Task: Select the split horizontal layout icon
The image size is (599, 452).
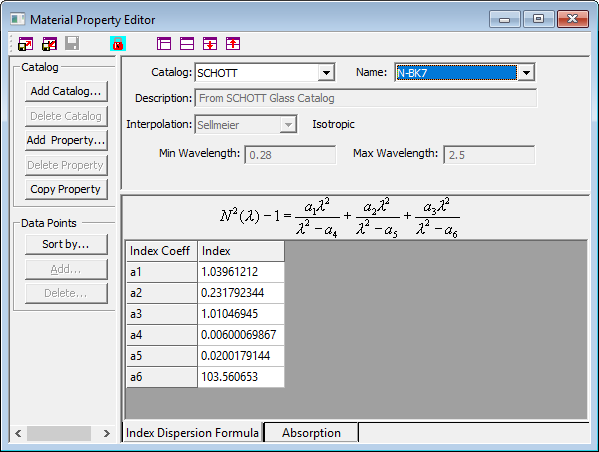Action: (x=187, y=44)
